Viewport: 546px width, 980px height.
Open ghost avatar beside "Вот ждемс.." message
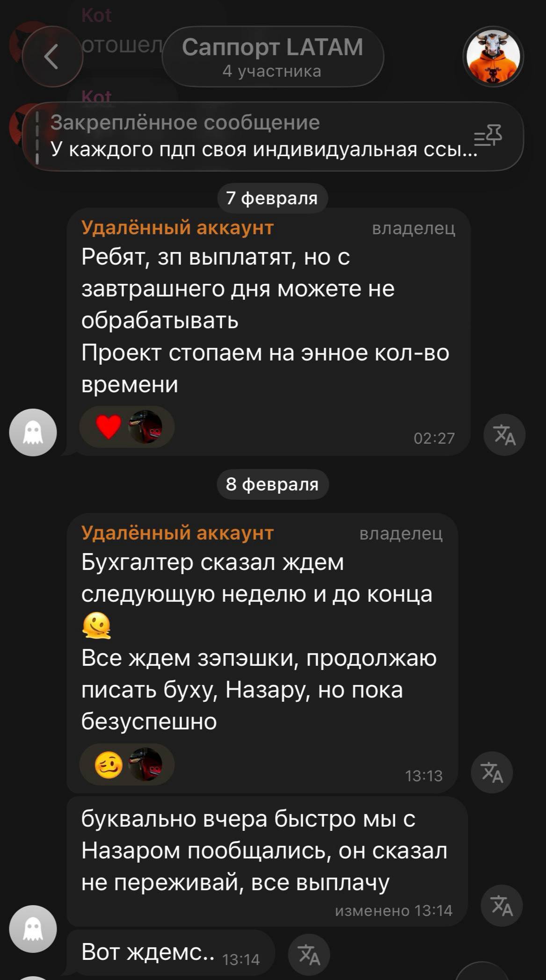(x=33, y=929)
